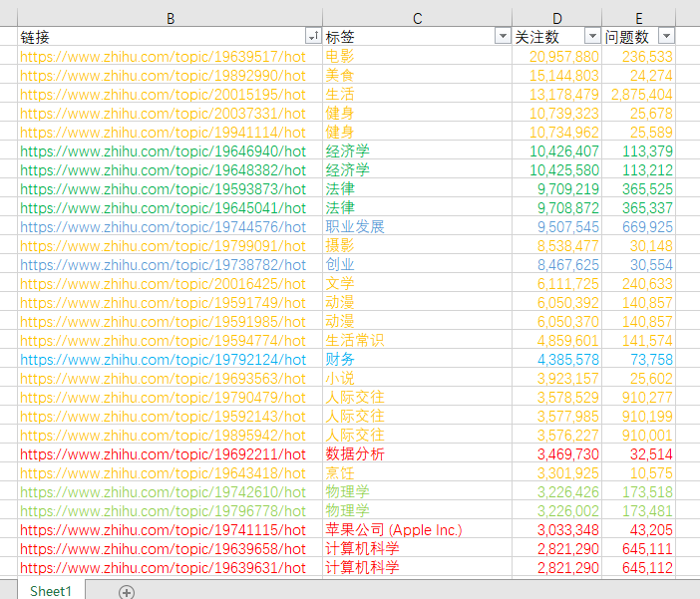Open the 标签 column filter dropdown

click(x=503, y=37)
